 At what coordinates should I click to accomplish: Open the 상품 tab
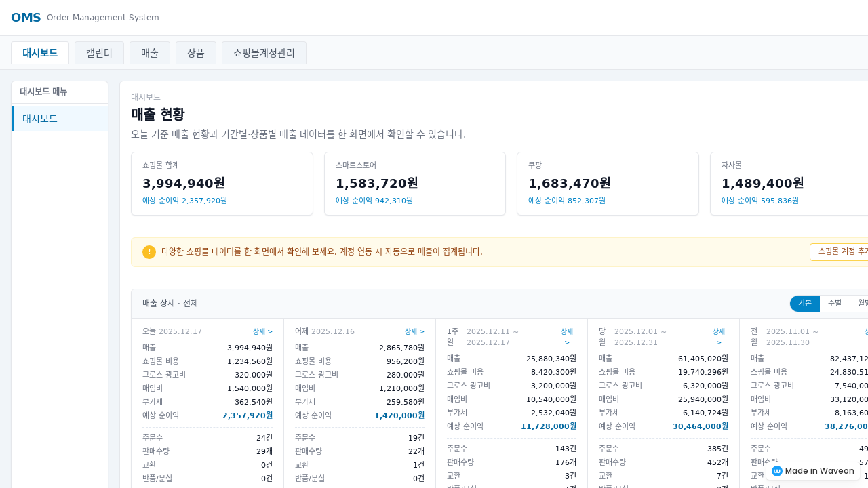[x=195, y=52]
